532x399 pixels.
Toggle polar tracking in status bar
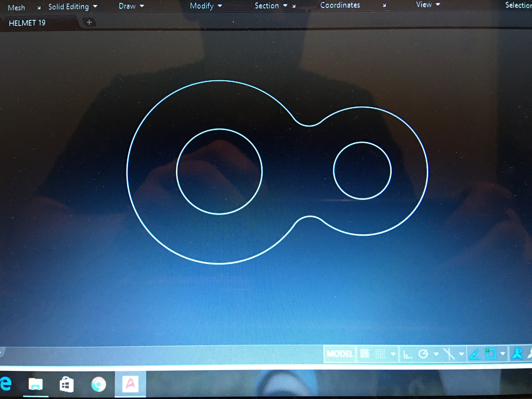[424, 354]
